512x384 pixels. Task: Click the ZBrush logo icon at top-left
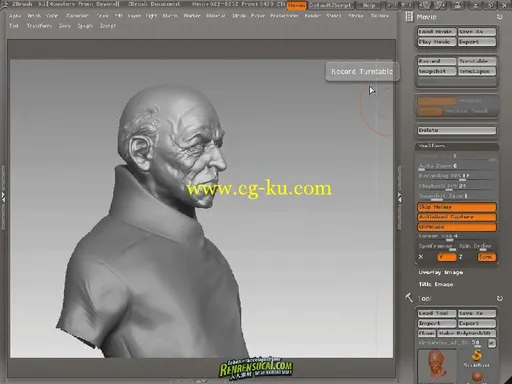[5, 4]
